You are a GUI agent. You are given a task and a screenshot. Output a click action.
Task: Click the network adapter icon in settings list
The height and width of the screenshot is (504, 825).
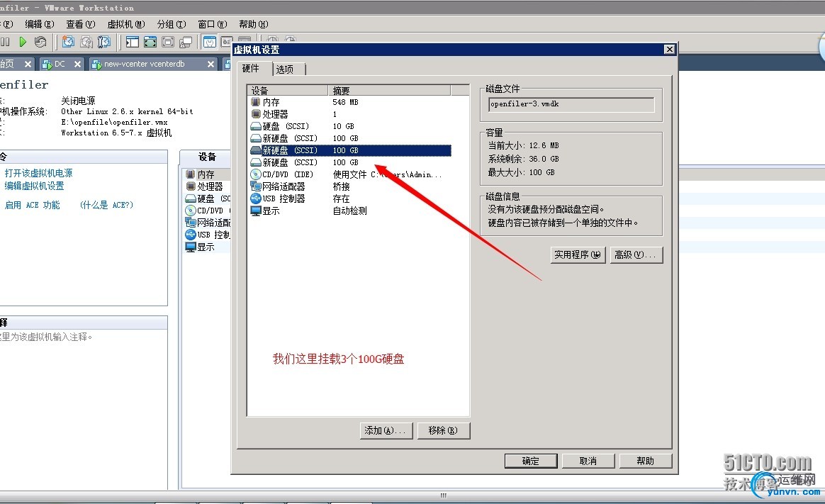coord(256,186)
